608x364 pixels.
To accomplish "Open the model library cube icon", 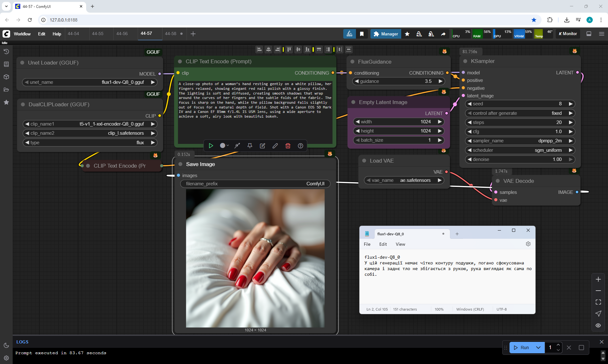I will point(6,77).
